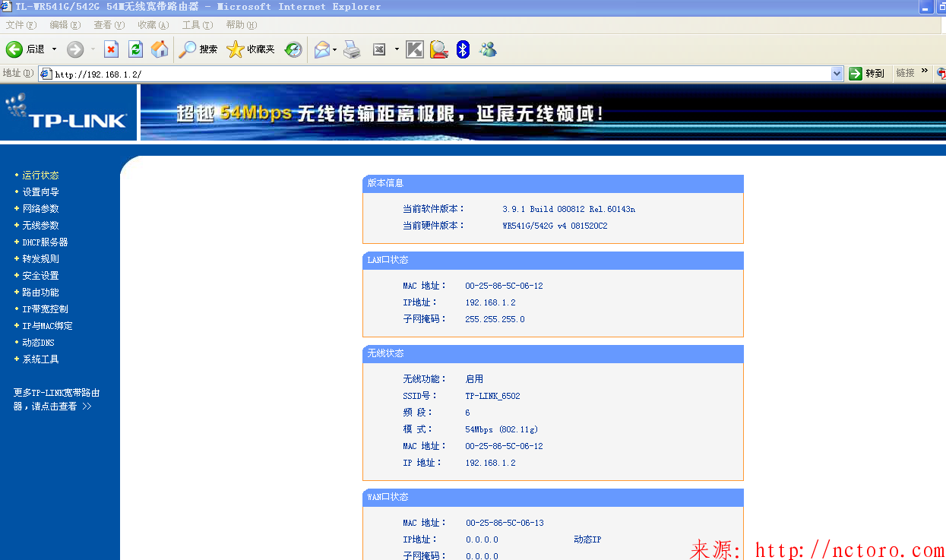946x560 pixels.
Task: Click the LAN subnet mask 255.255.255.0
Action: pos(495,319)
